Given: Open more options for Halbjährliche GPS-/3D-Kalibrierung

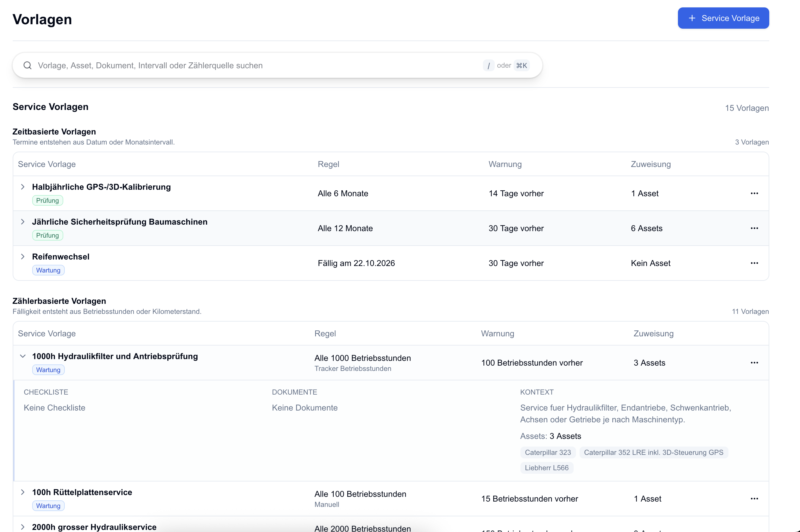Looking at the screenshot, I should click(754, 193).
